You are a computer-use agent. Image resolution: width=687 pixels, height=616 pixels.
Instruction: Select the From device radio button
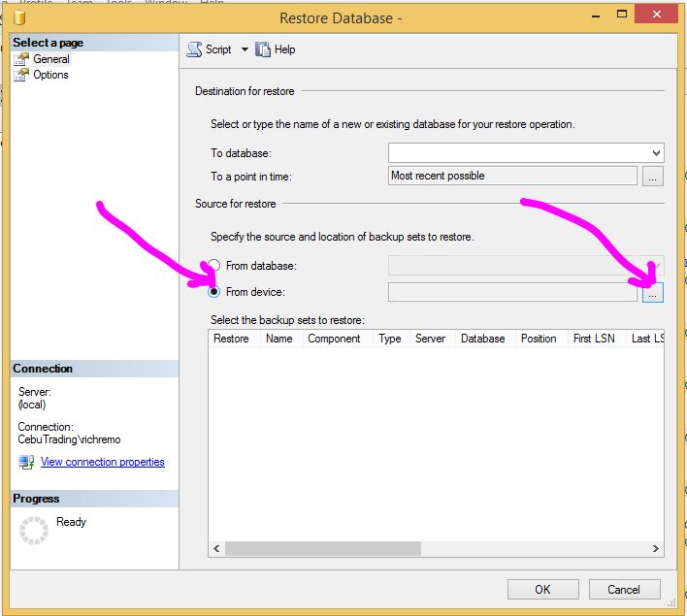(x=214, y=292)
